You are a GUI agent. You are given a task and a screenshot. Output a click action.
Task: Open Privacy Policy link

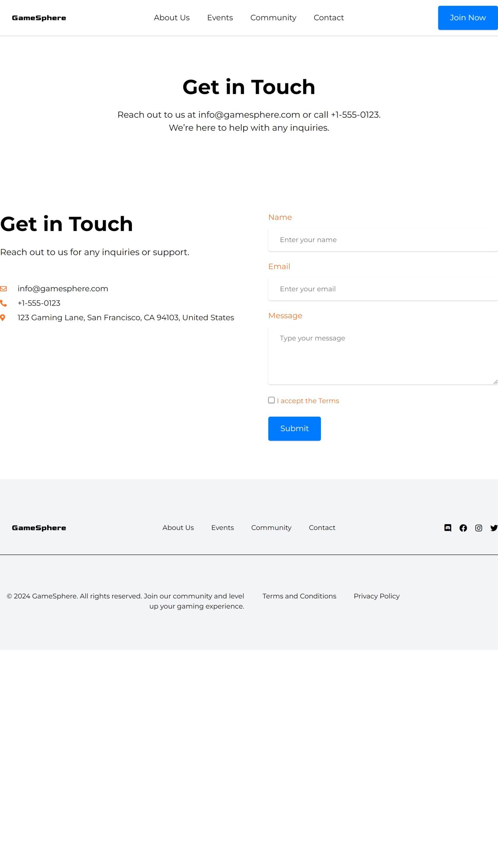(377, 596)
